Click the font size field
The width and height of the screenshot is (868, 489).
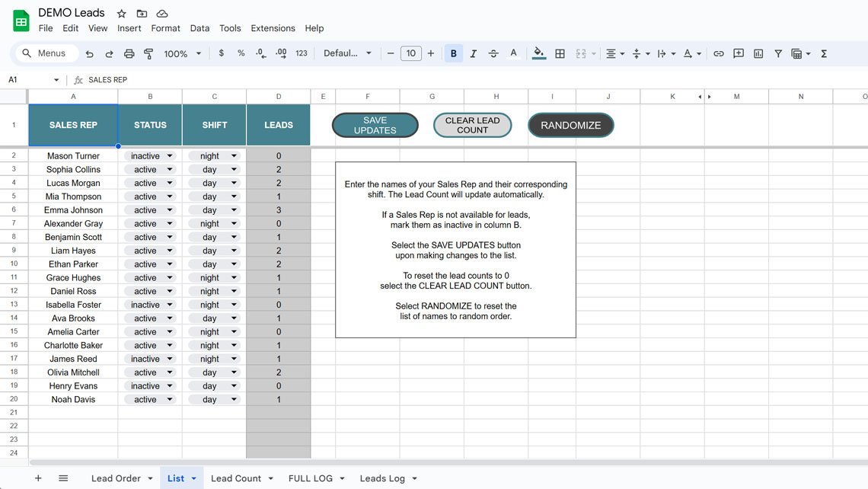point(410,53)
